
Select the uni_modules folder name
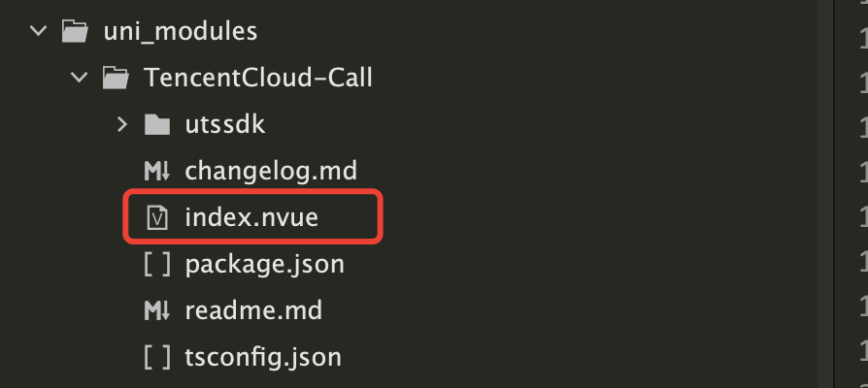[181, 31]
